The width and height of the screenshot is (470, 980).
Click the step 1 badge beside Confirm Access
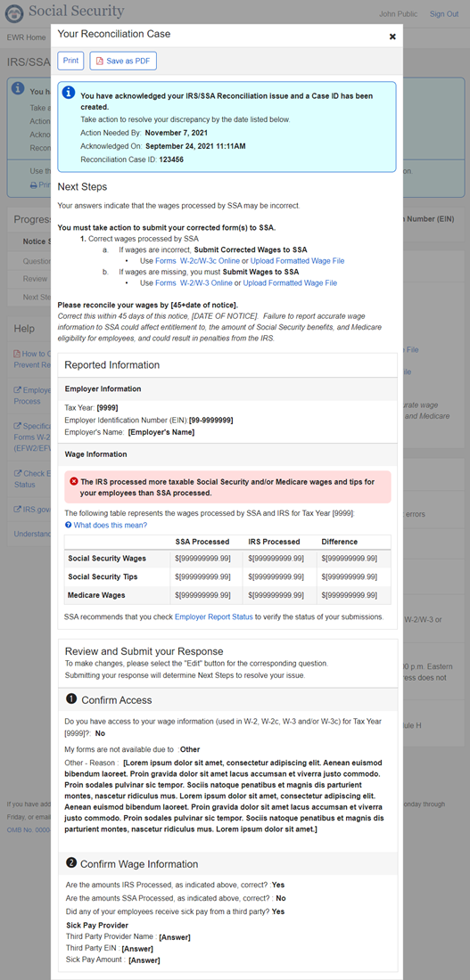point(71,699)
